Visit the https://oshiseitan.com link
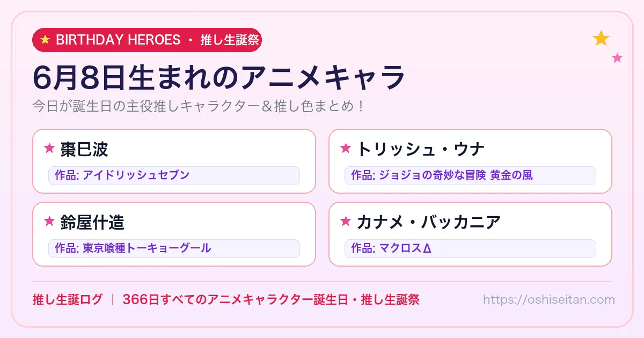 pos(548,299)
